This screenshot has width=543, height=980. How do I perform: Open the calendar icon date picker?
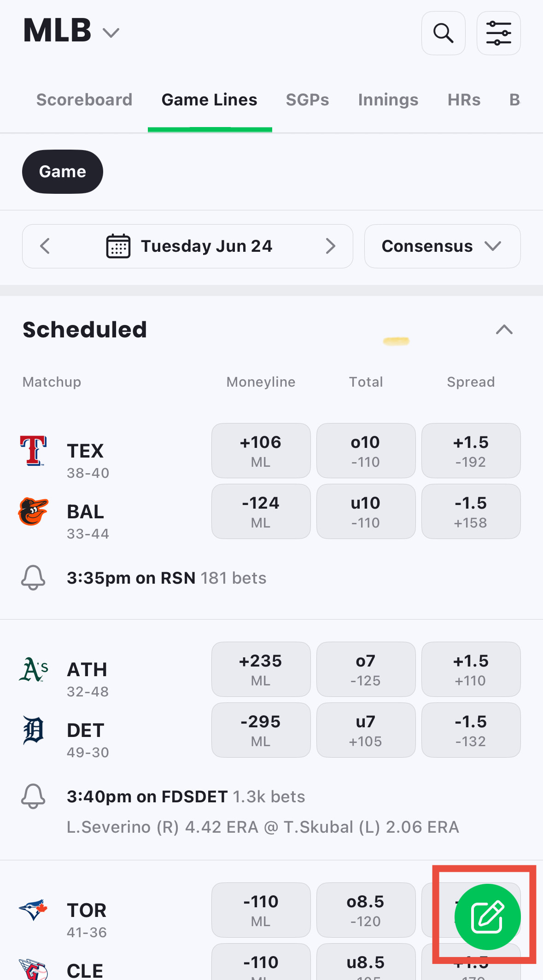pos(118,246)
